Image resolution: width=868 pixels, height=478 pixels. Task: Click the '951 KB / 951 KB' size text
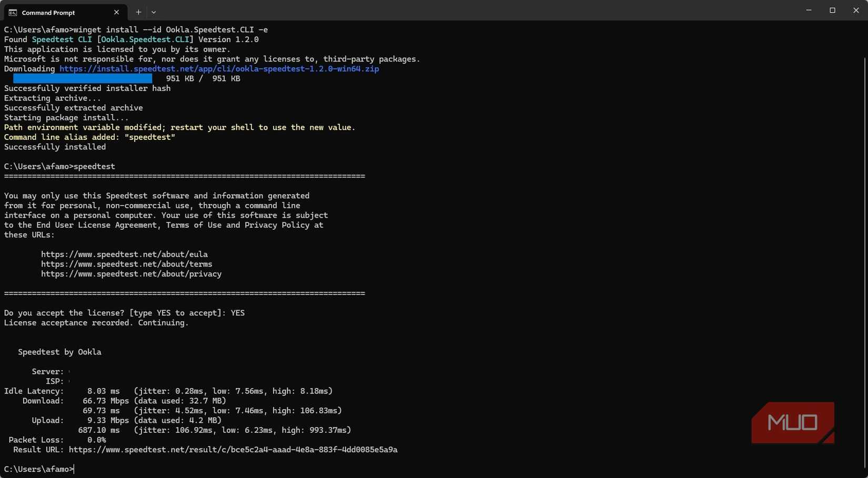[x=203, y=78]
